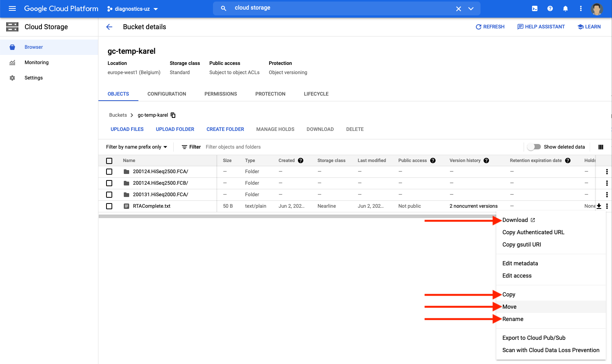Image resolution: width=612 pixels, height=364 pixels.
Task: Open the notifications bell
Action: click(x=565, y=8)
